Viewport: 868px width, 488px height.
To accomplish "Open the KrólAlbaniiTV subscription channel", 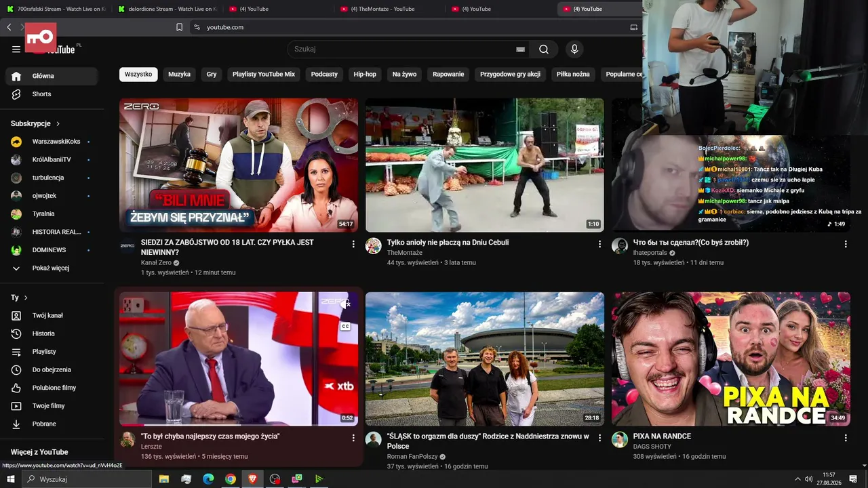I will tap(52, 160).
